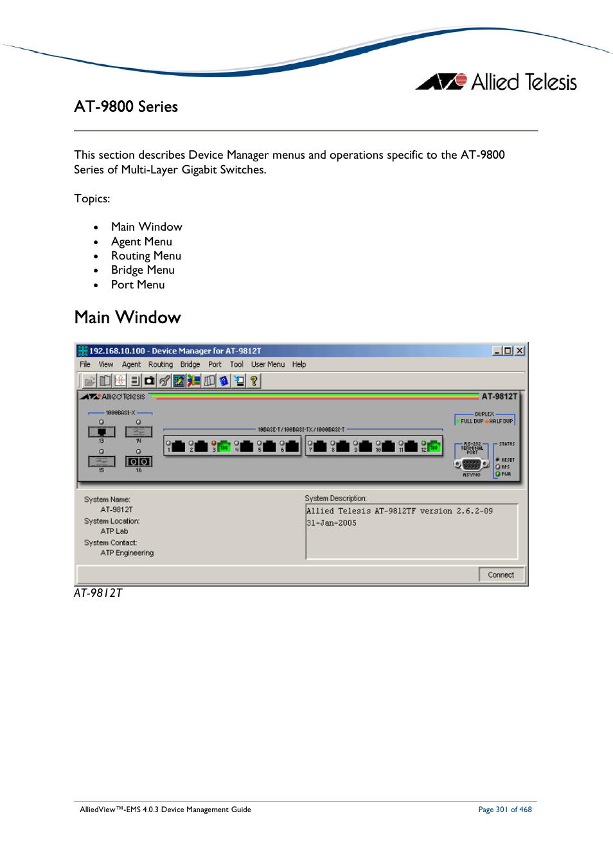Click the Device Manager title bar app icon
613x868 pixels.
[82, 351]
